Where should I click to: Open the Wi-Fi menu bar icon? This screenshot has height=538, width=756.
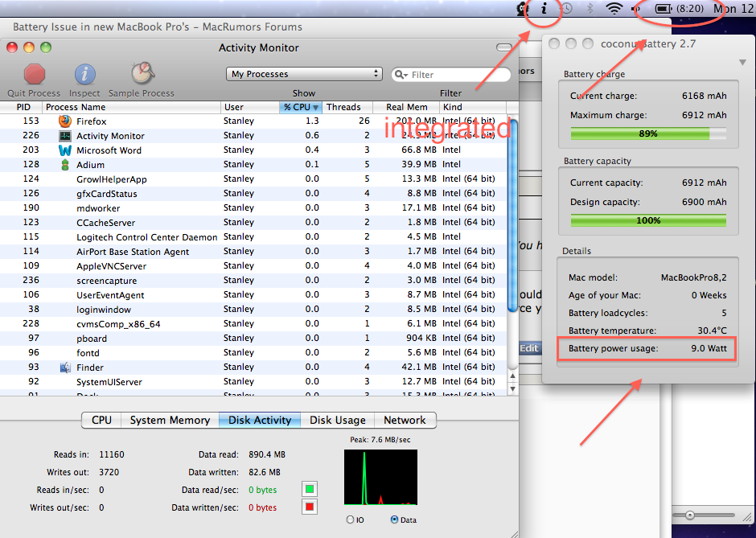pos(614,9)
